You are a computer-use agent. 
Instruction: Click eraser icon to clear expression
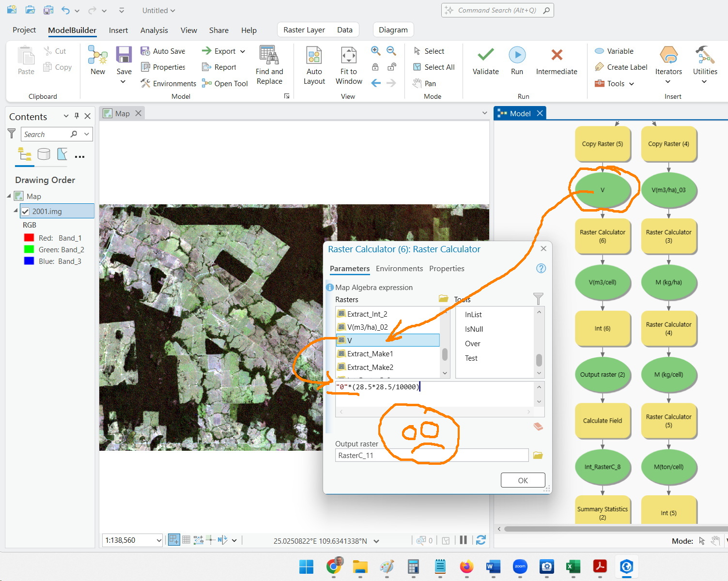coord(538,427)
